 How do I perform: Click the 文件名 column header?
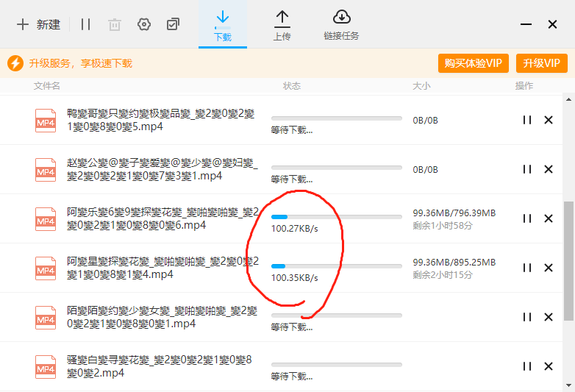pyautogui.click(x=47, y=86)
